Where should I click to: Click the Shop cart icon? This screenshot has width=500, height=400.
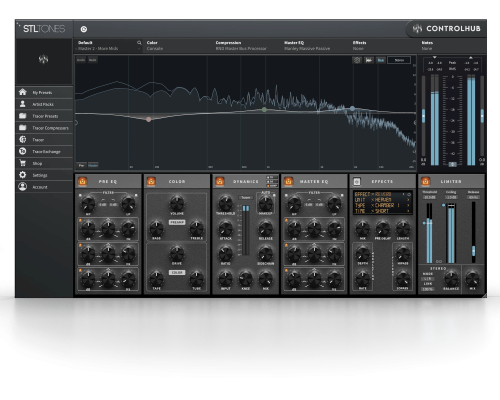tap(23, 163)
